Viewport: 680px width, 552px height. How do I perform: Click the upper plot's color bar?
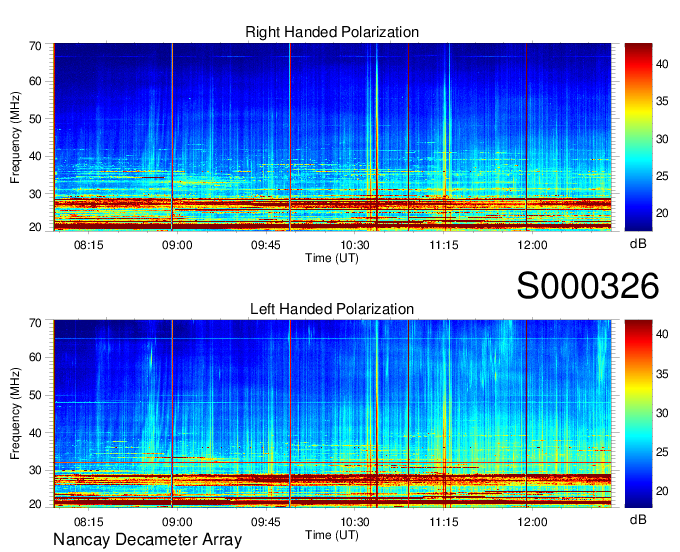638,137
